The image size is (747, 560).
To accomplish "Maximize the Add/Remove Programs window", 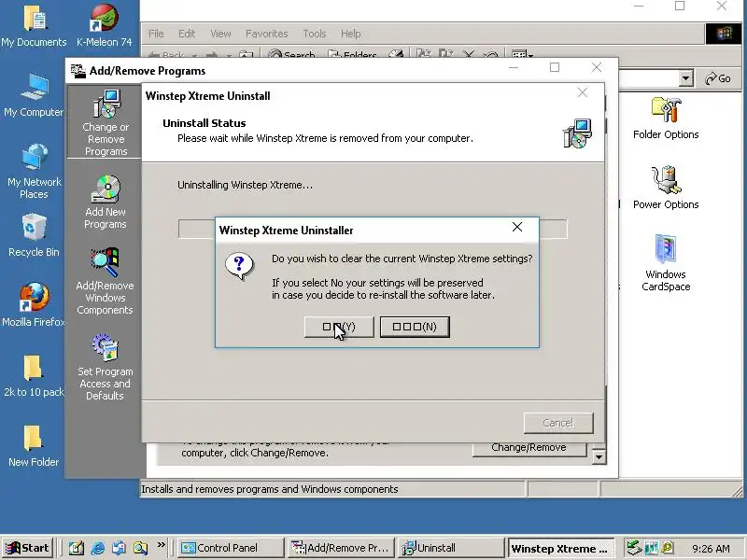I will point(555,67).
